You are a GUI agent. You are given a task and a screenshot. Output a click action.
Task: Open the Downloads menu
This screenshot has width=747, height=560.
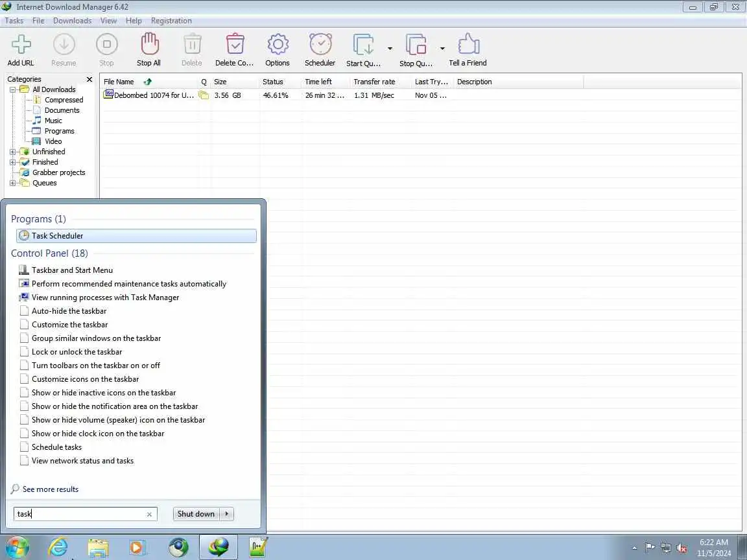click(x=73, y=21)
